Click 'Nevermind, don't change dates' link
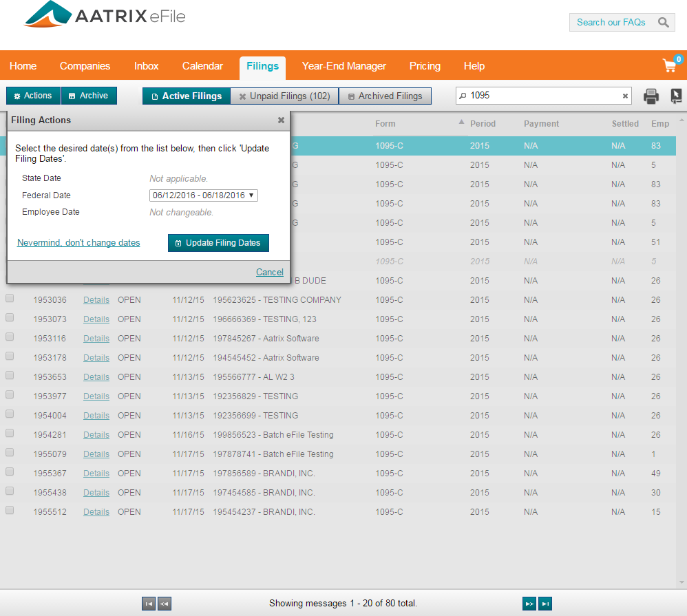The height and width of the screenshot is (616, 687). click(78, 243)
